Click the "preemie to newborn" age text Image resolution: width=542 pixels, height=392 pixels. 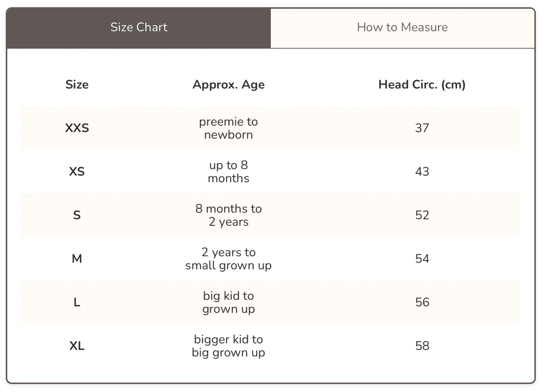click(228, 128)
